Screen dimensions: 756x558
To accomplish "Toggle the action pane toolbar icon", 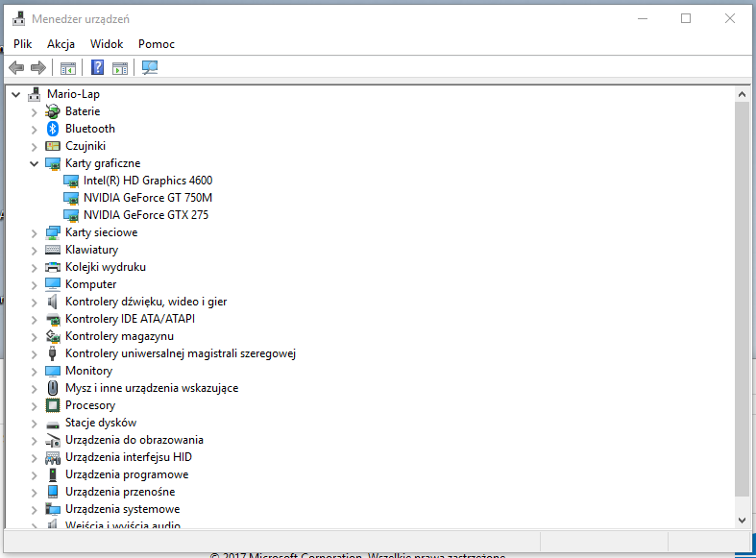I will tap(120, 68).
